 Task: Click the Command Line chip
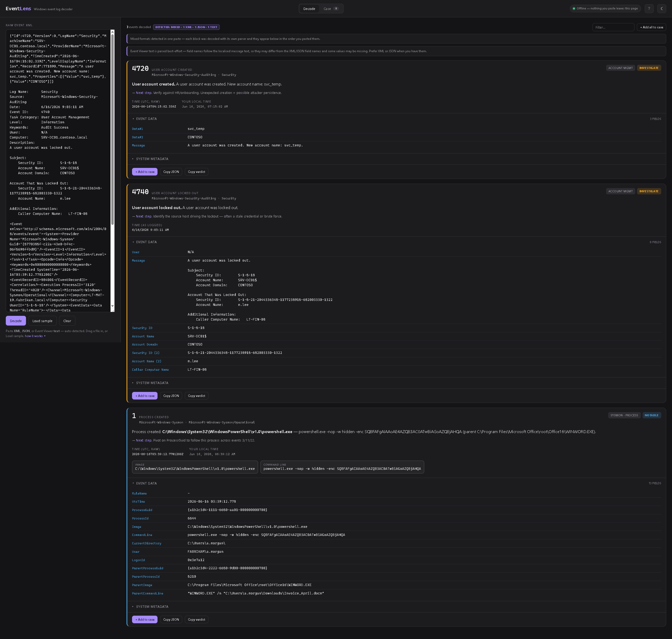[342, 467]
